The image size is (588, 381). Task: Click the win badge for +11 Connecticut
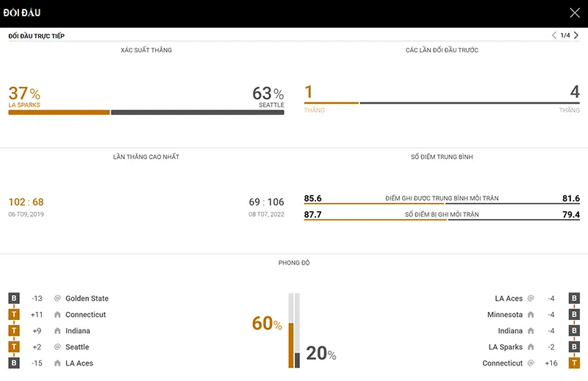[13, 315]
